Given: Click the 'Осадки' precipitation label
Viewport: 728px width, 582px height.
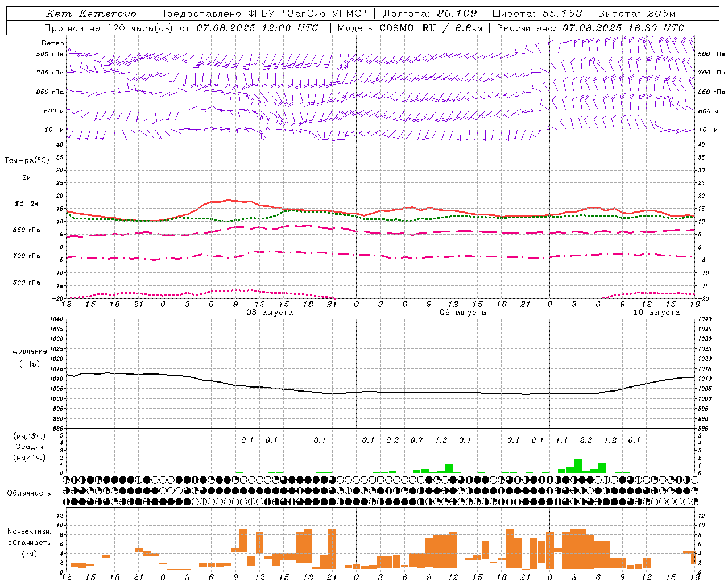Looking at the screenshot, I should [29, 447].
